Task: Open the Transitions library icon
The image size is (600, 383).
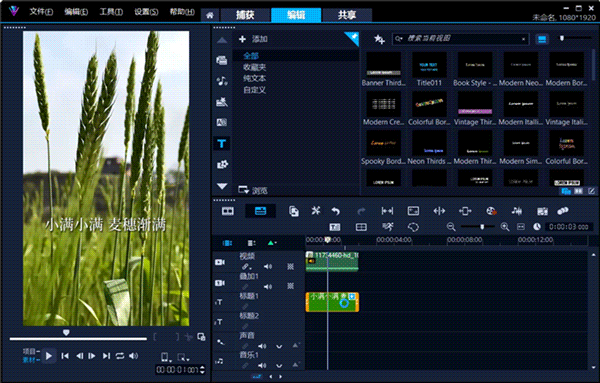Action: (222, 122)
